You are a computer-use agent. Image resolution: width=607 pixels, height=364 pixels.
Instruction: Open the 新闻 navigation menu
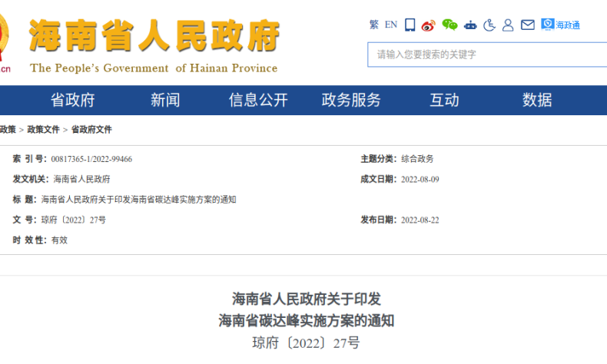coord(165,100)
